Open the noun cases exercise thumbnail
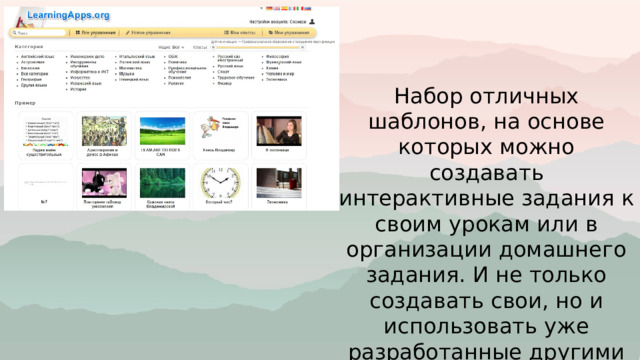 point(46,131)
